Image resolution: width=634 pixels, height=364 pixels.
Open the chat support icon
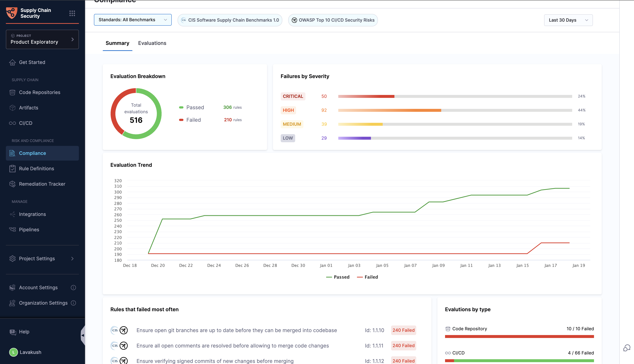(x=626, y=348)
